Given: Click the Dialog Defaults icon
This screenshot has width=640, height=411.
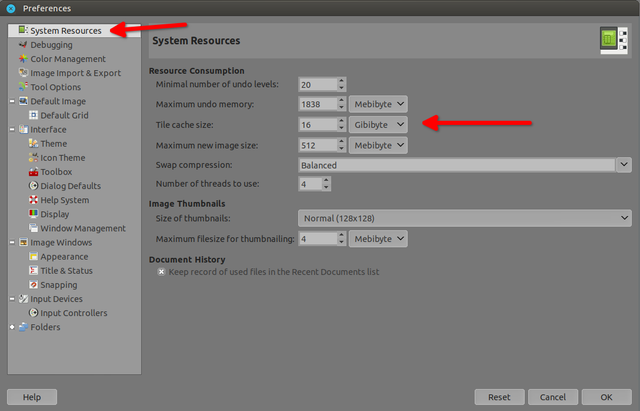Looking at the screenshot, I should click(33, 186).
